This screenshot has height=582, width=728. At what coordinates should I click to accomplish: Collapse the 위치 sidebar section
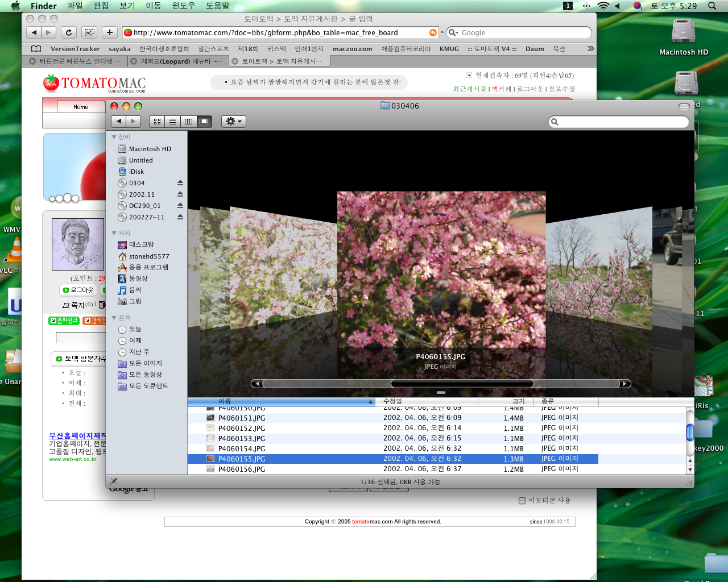pos(114,233)
